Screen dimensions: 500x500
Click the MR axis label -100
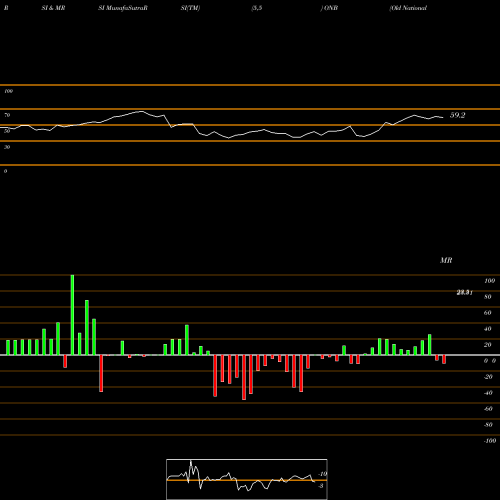490,441
